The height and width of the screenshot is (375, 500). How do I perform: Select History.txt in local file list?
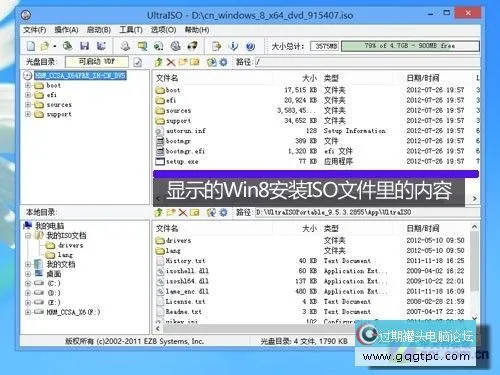tap(185, 261)
